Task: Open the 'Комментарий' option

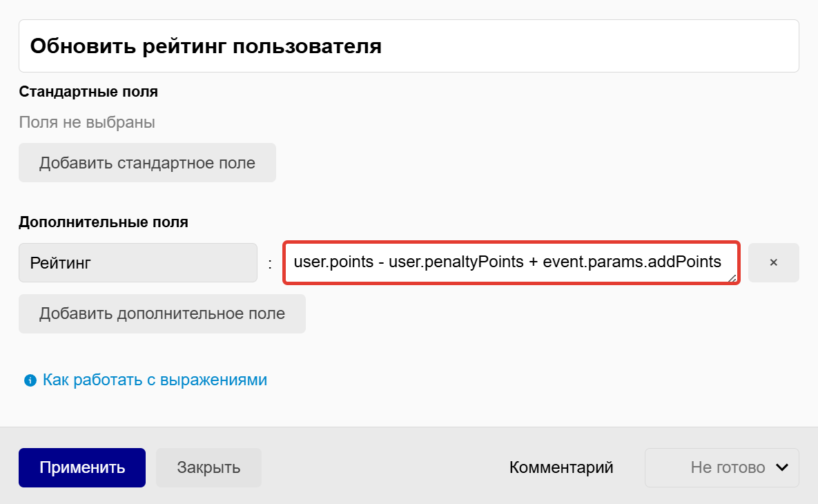Action: coord(561,467)
